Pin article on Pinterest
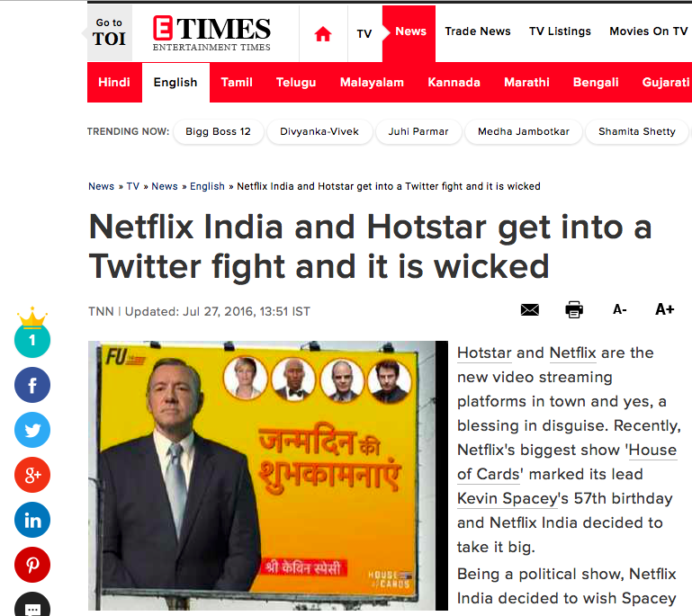 click(32, 565)
